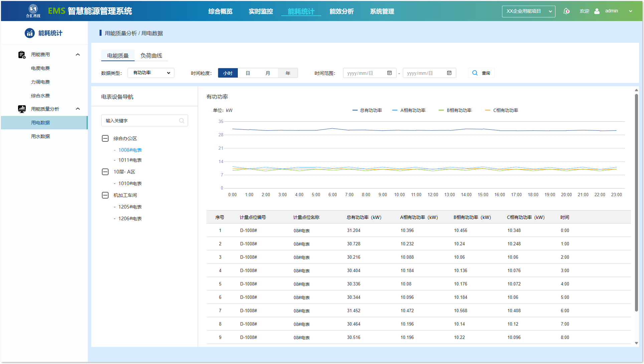This screenshot has width=644, height=364.
Task: Click the 输入关键字 search field
Action: click(140, 121)
